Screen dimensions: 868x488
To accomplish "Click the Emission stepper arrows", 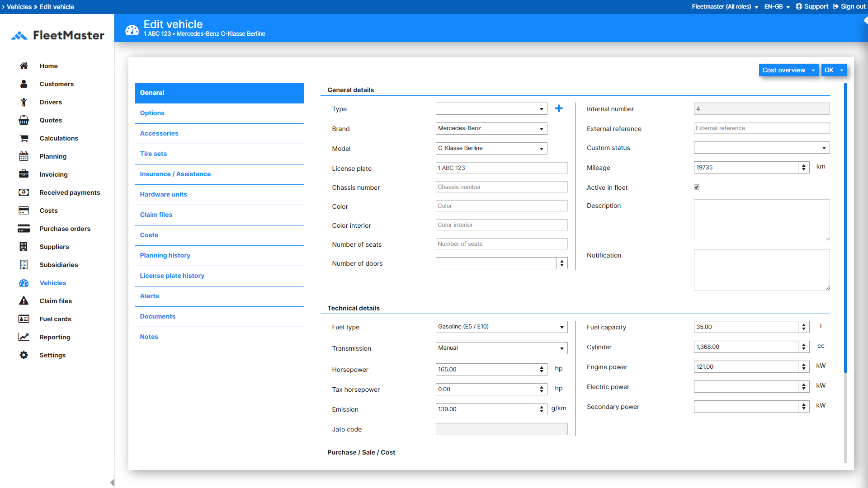I will (x=542, y=409).
